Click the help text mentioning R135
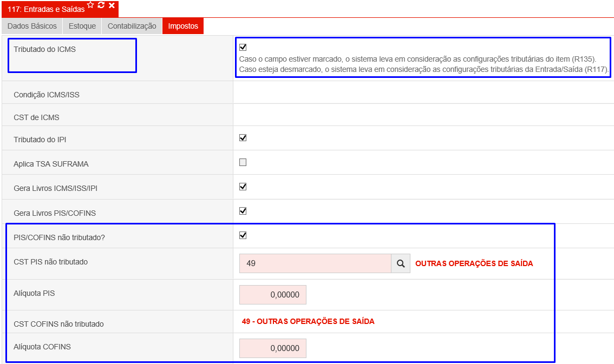 tap(417, 59)
